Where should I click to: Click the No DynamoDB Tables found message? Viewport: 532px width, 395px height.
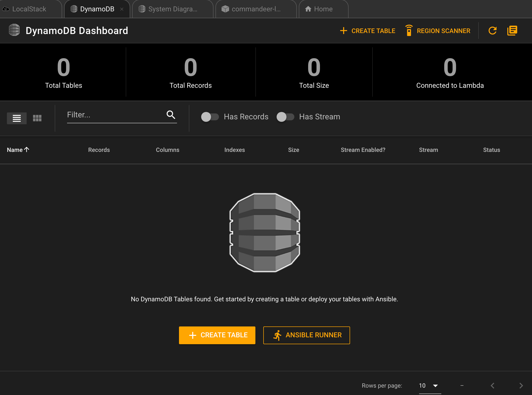[264, 299]
